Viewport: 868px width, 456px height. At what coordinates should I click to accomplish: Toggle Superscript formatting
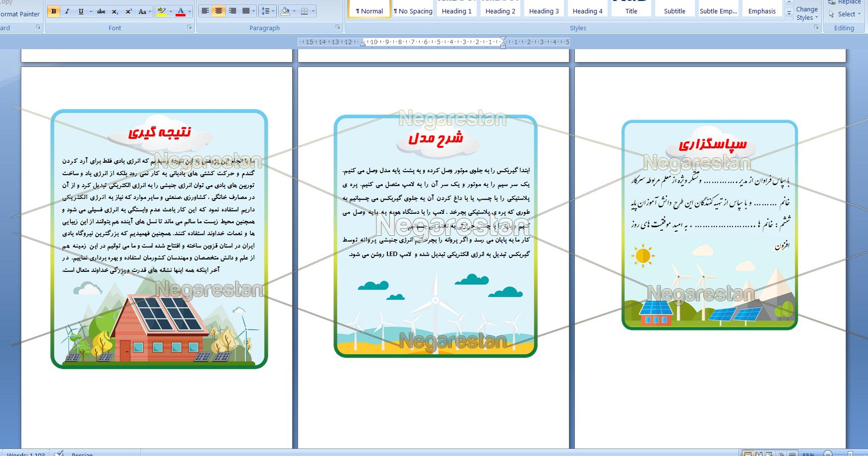[x=128, y=11]
